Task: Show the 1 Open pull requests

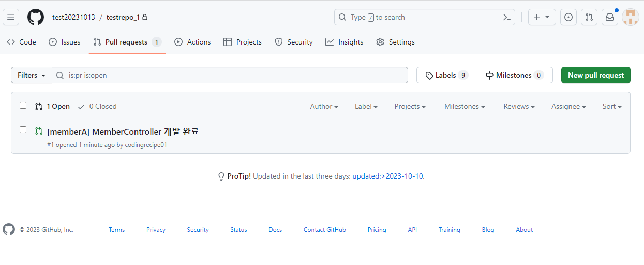Action: click(52, 106)
